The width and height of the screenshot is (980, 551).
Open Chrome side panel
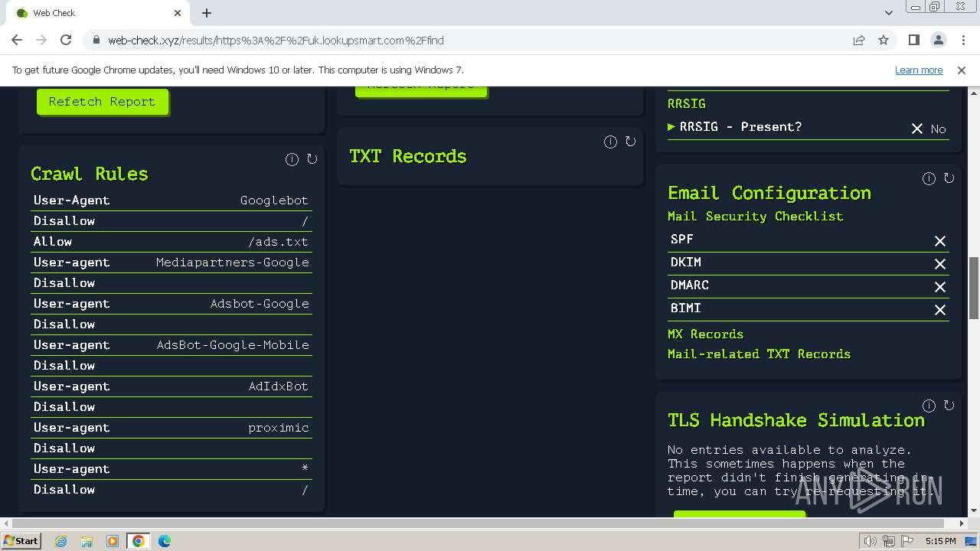(913, 40)
